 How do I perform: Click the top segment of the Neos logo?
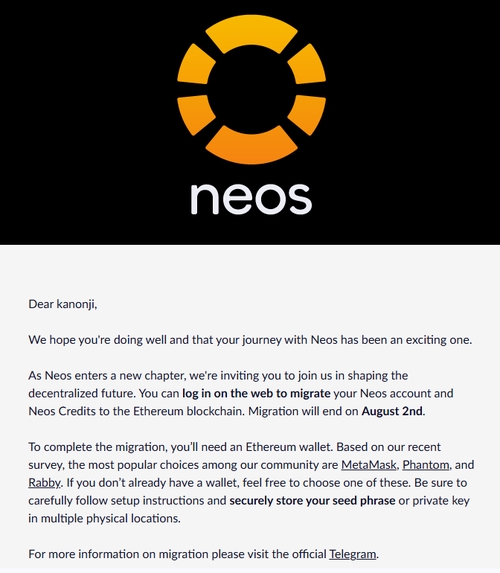coord(251,32)
